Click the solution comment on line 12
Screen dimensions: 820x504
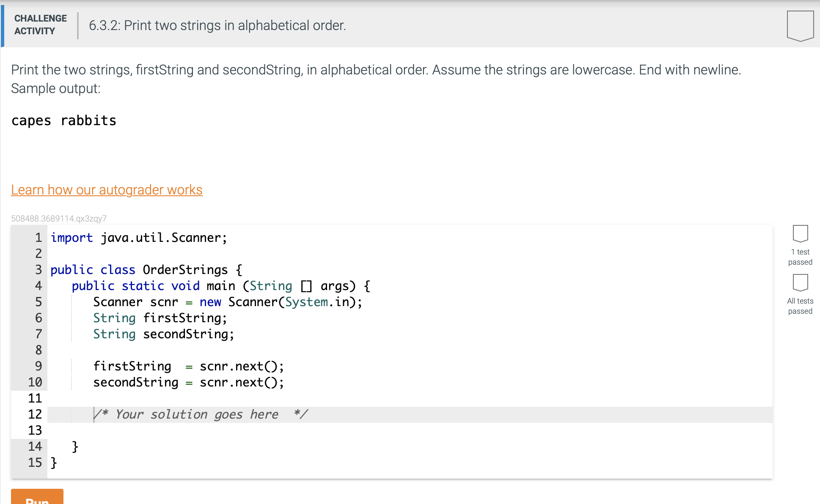pyautogui.click(x=201, y=414)
